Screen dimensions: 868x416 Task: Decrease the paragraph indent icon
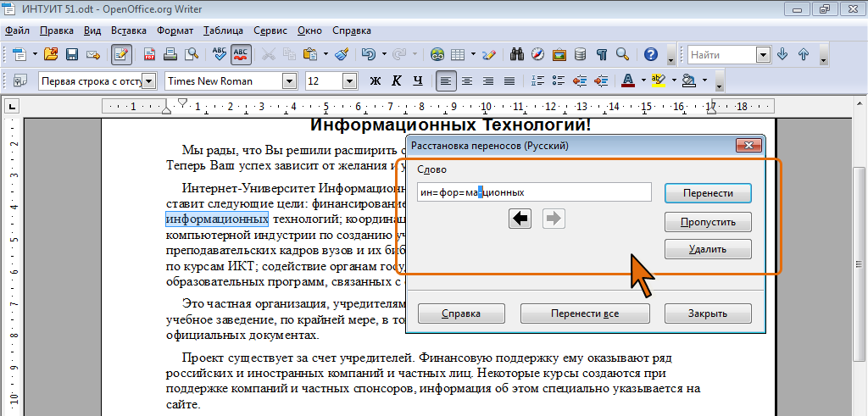point(580,80)
